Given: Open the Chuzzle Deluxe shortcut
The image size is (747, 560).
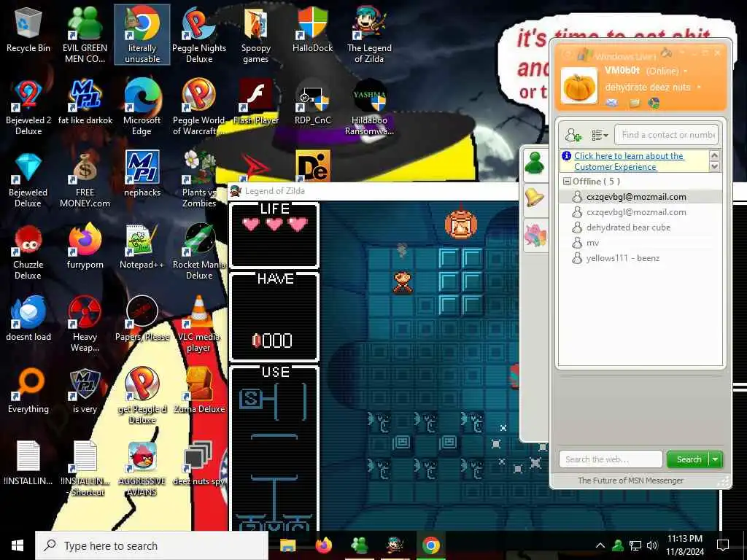Looking at the screenshot, I should [x=28, y=252].
